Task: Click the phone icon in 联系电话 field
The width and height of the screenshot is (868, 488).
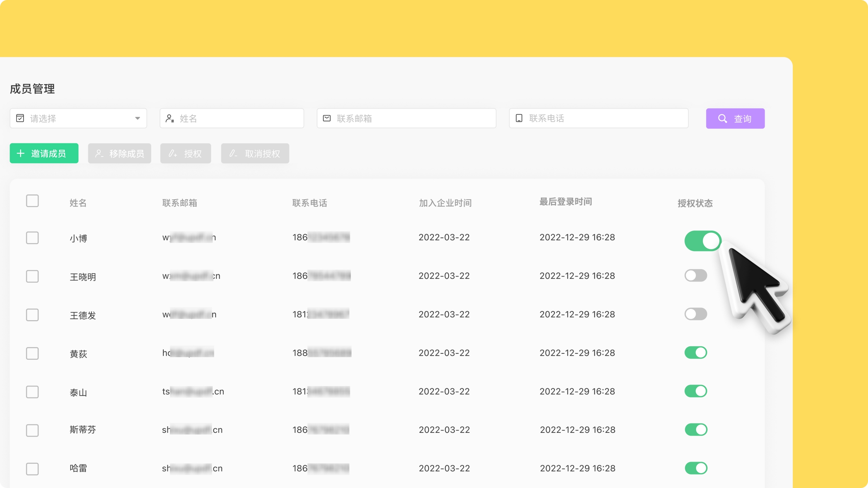Action: coord(519,118)
